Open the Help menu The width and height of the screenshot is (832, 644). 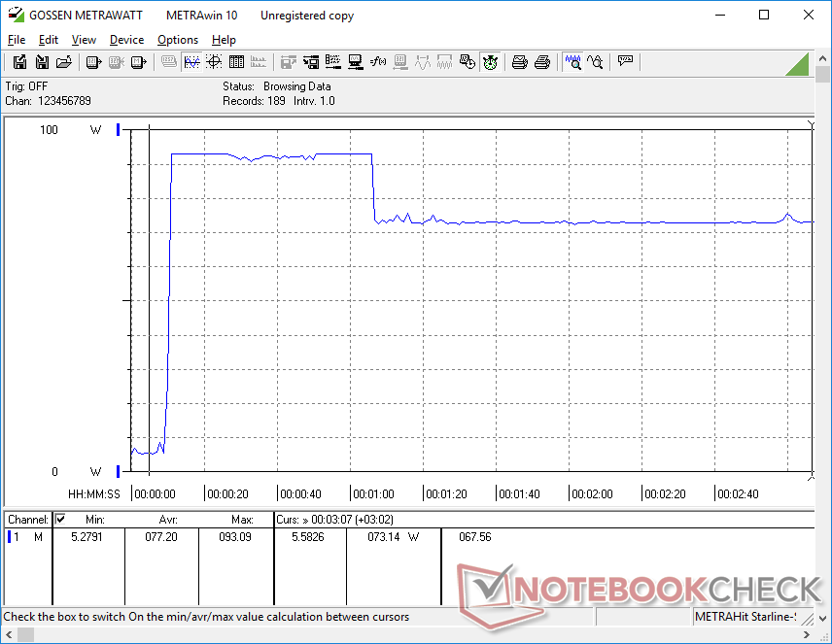tap(224, 40)
